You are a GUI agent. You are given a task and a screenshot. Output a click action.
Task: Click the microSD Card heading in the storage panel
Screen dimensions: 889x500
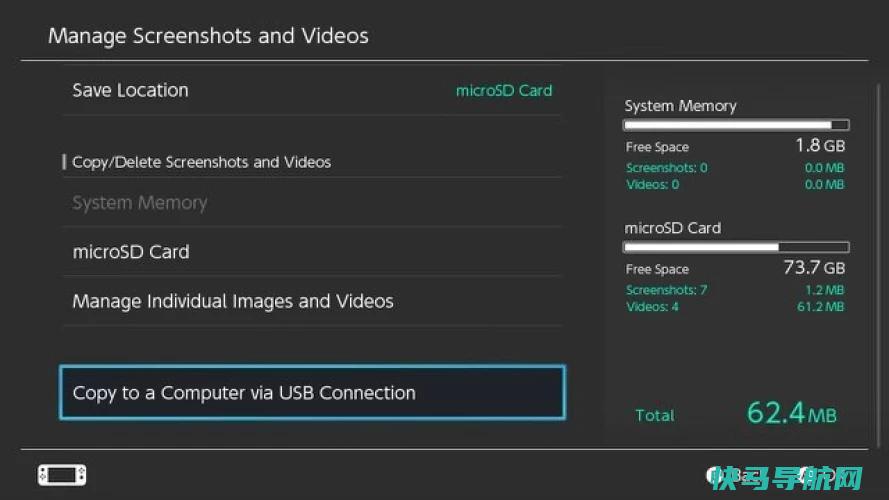[x=672, y=228]
